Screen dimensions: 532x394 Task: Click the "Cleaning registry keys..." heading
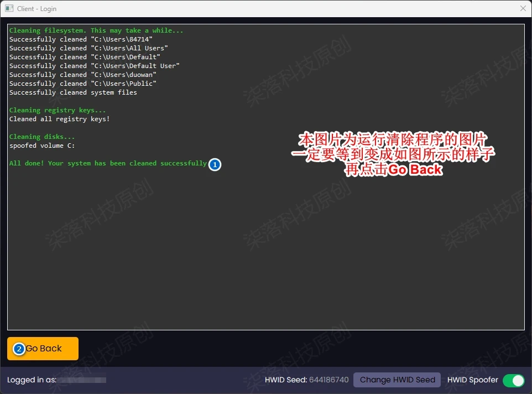58,110
